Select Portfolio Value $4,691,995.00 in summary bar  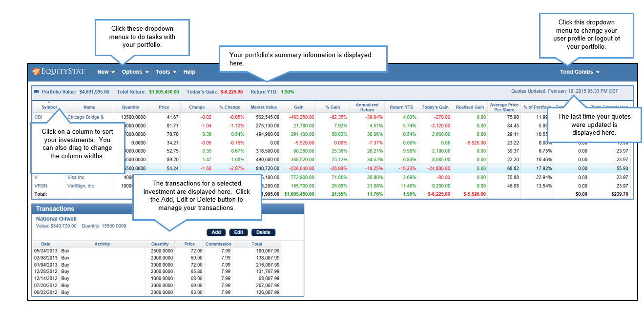point(75,91)
